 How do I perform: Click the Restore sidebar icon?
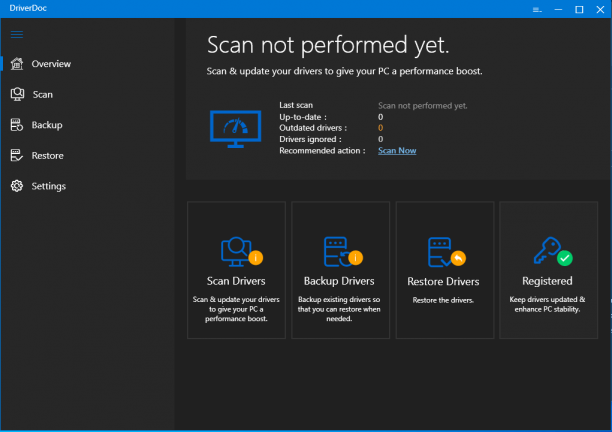16,155
